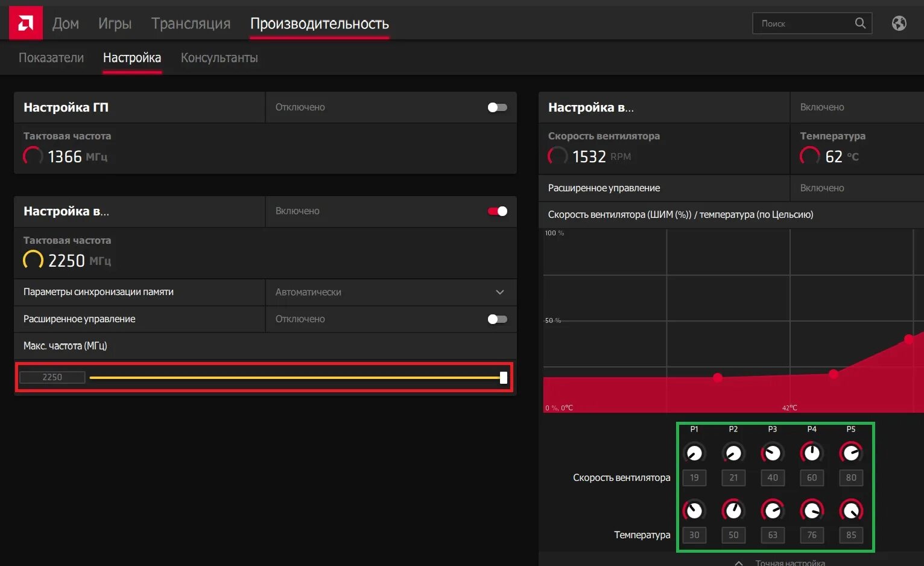Screen dimensions: 924x566
Task: Click the rightmost visible fan curve point
Action: point(909,340)
